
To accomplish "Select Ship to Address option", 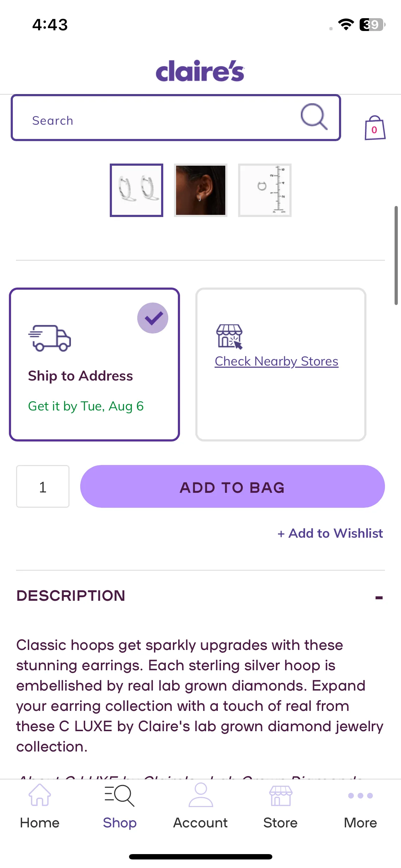I will coord(94,365).
